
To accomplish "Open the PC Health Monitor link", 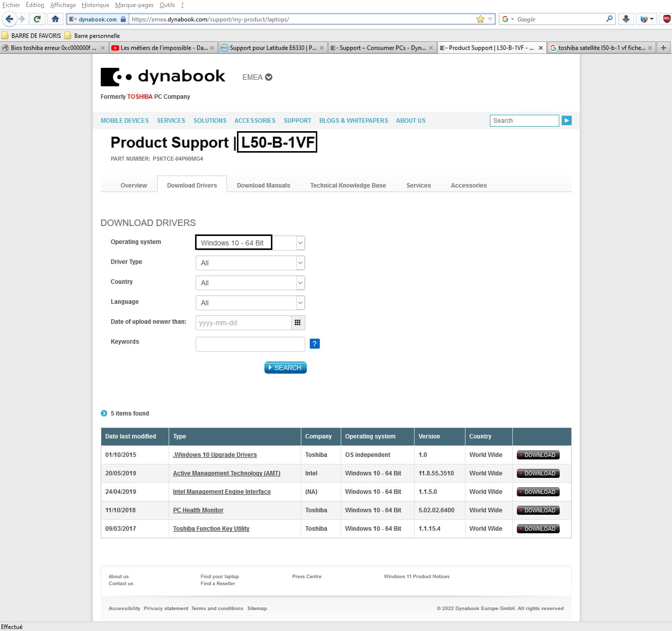I will (198, 510).
